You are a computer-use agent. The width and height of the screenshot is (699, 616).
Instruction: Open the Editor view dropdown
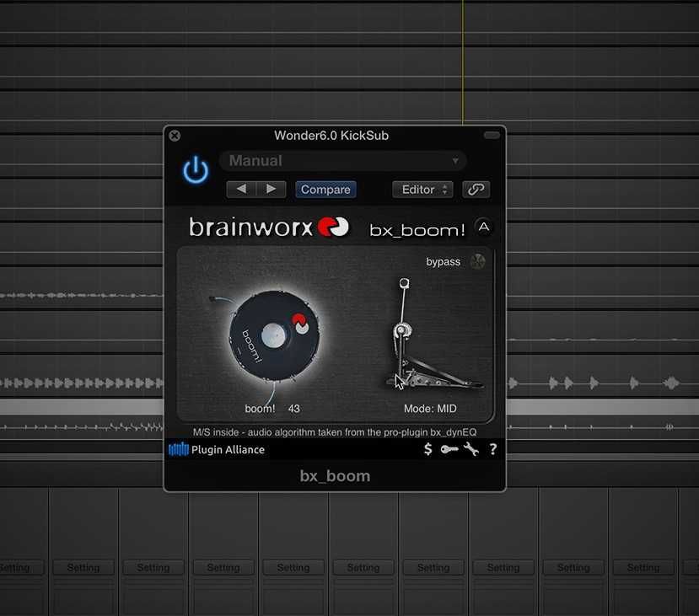coord(422,190)
